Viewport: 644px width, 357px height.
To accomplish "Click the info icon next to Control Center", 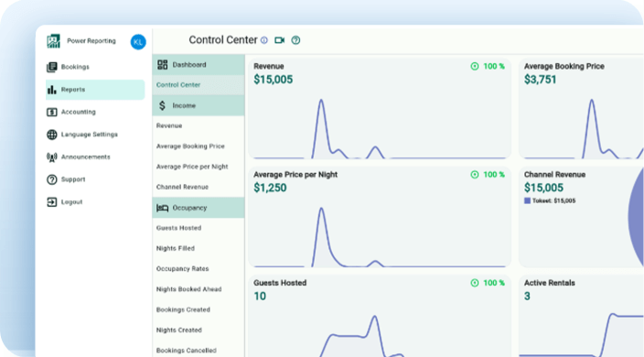I will pyautogui.click(x=264, y=40).
